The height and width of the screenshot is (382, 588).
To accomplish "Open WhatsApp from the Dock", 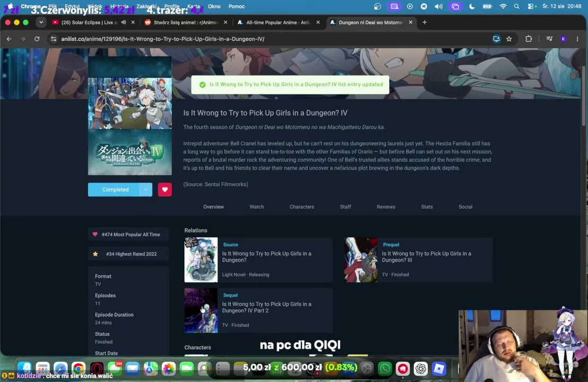I will click(x=385, y=369).
